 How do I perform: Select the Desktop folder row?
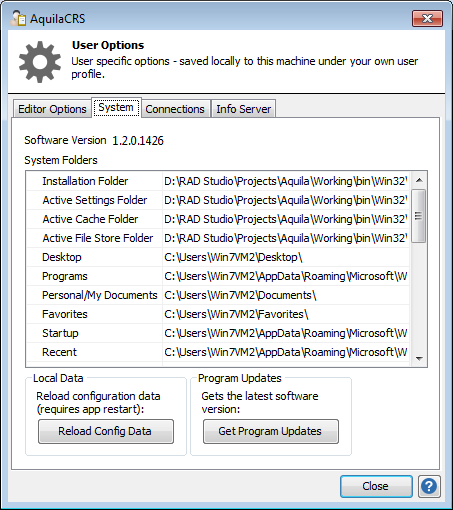[218, 257]
